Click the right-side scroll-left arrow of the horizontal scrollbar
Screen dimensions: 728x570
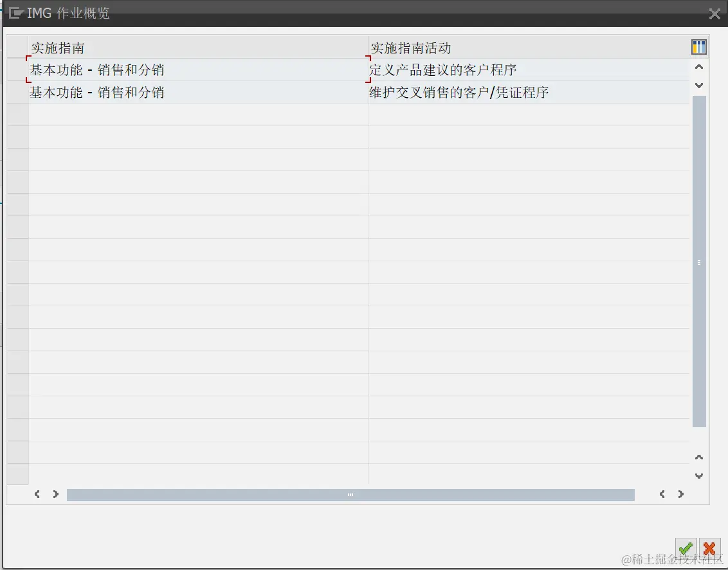[x=662, y=494]
